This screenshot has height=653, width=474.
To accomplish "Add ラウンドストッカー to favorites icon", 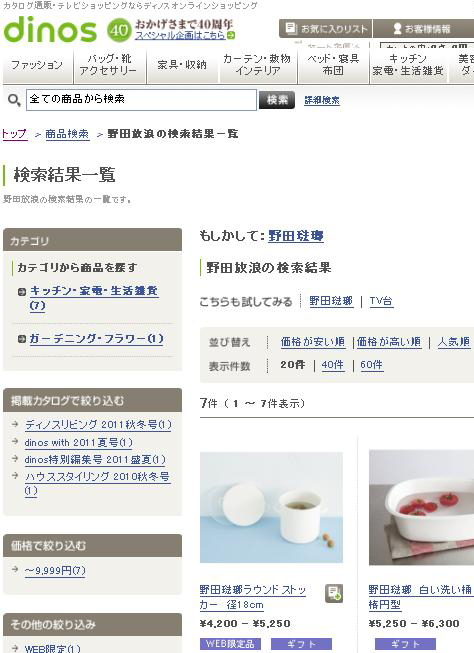I will click(x=334, y=593).
